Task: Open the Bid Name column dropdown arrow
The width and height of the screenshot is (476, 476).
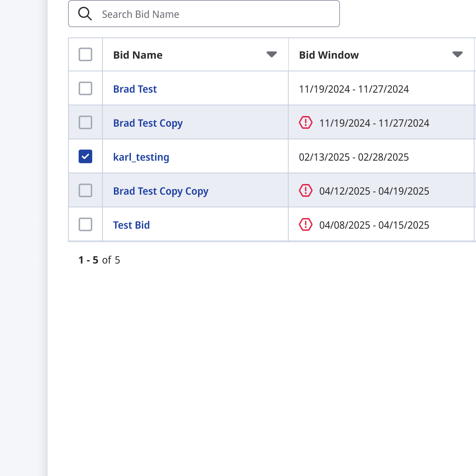Action: click(272, 54)
